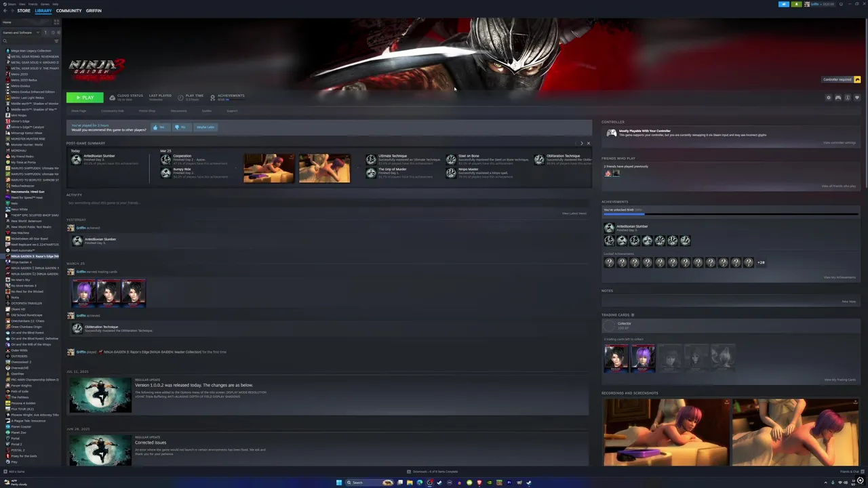868x488 pixels.
Task: Switch library to grid view icon
Action: [56, 22]
